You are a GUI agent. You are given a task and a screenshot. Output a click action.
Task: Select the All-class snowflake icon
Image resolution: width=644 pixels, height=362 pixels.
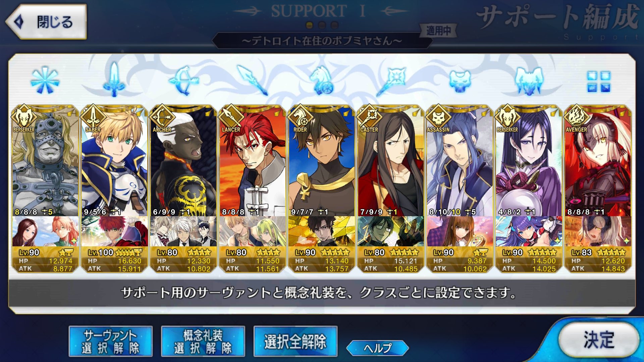[x=45, y=80]
